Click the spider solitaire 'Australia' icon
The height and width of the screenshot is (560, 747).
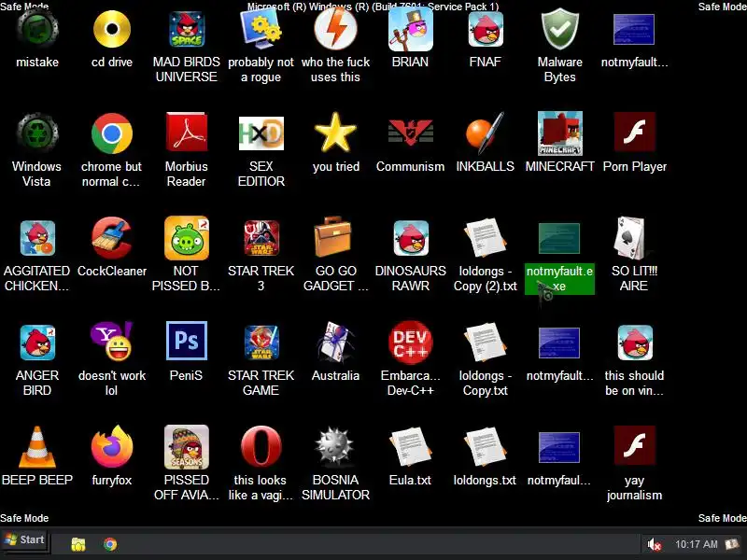336,342
